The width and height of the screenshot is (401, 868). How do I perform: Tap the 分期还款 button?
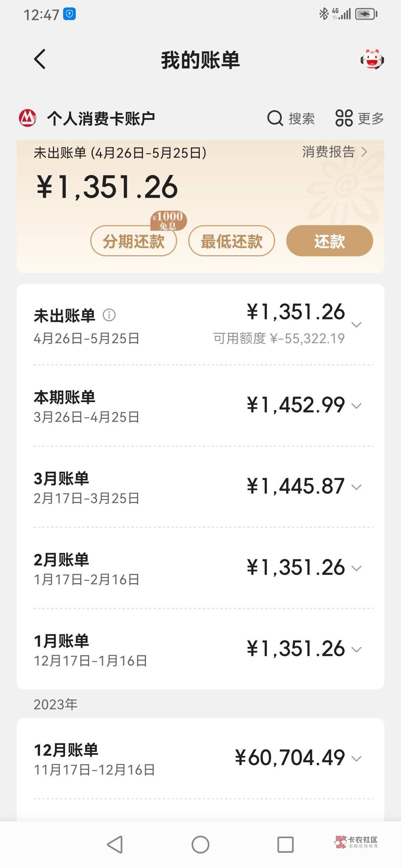(x=134, y=241)
